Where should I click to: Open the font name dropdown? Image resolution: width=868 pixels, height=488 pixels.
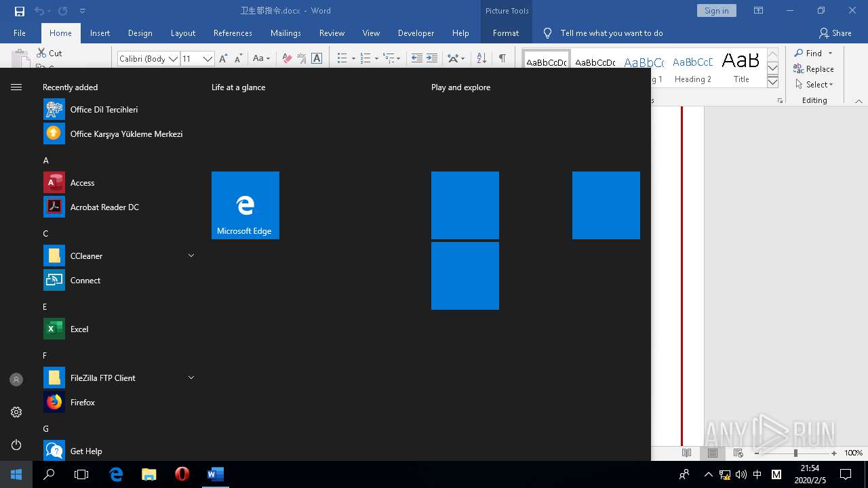point(174,59)
